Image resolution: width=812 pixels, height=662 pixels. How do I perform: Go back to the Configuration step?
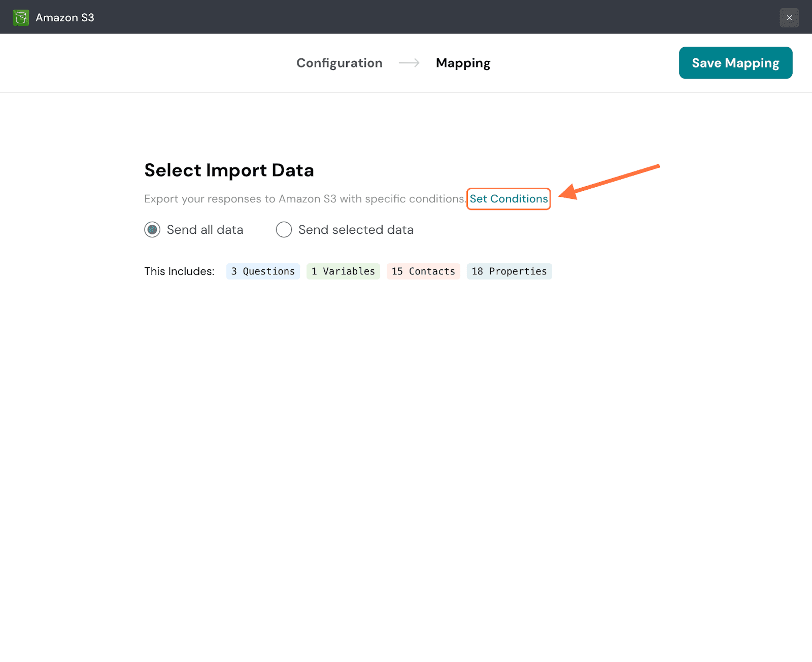pyautogui.click(x=339, y=63)
